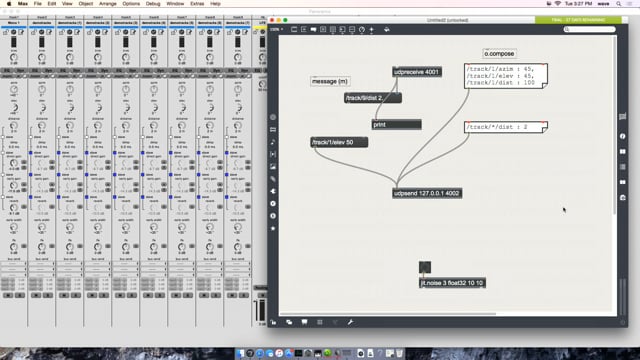640x360 pixels.
Task: Open the 100% zoom dropdown in patcher toolbar
Action: pos(276,29)
